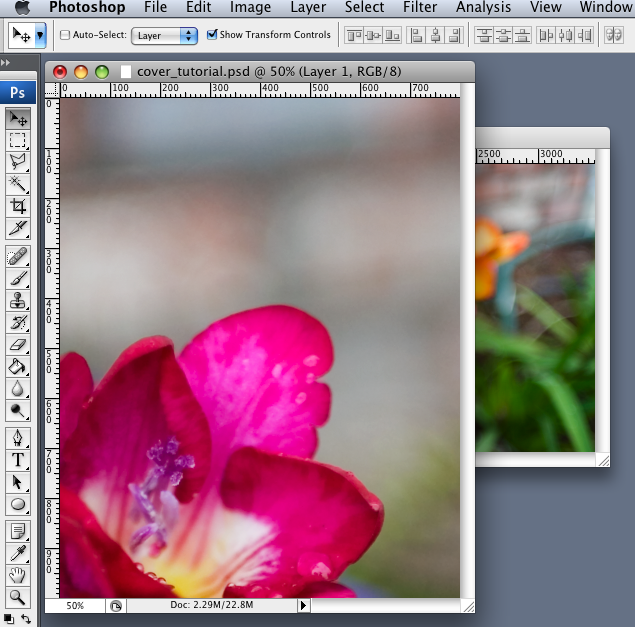635x627 pixels.
Task: Open the Apple menu
Action: coord(22,7)
